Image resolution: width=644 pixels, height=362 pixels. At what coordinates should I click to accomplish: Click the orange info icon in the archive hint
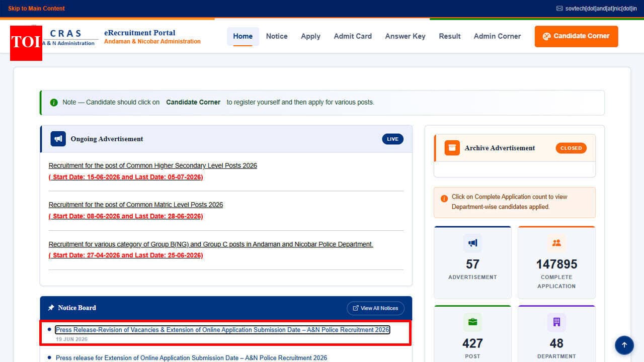tap(444, 199)
